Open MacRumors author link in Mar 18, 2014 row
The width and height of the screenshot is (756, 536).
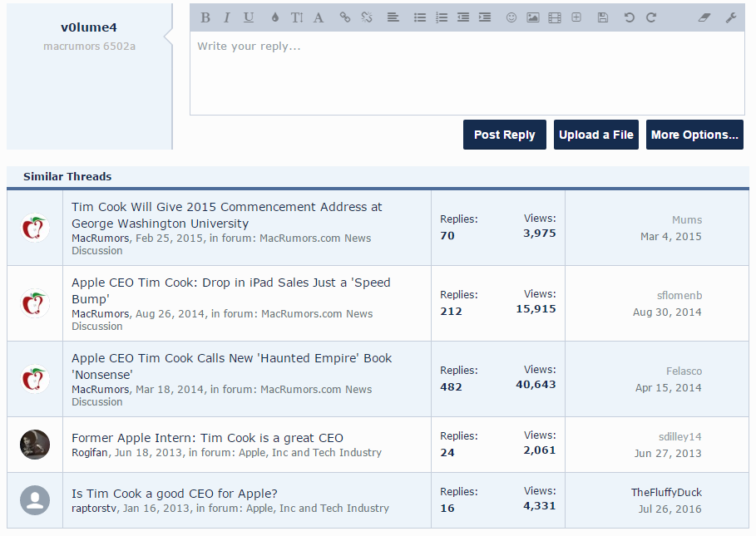101,390
